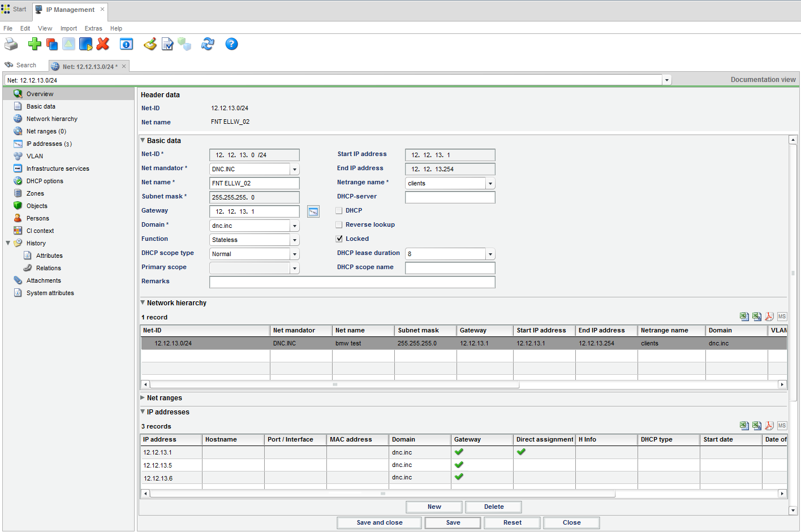
Task: Click the printer icon in toolbar
Action: (x=11, y=44)
